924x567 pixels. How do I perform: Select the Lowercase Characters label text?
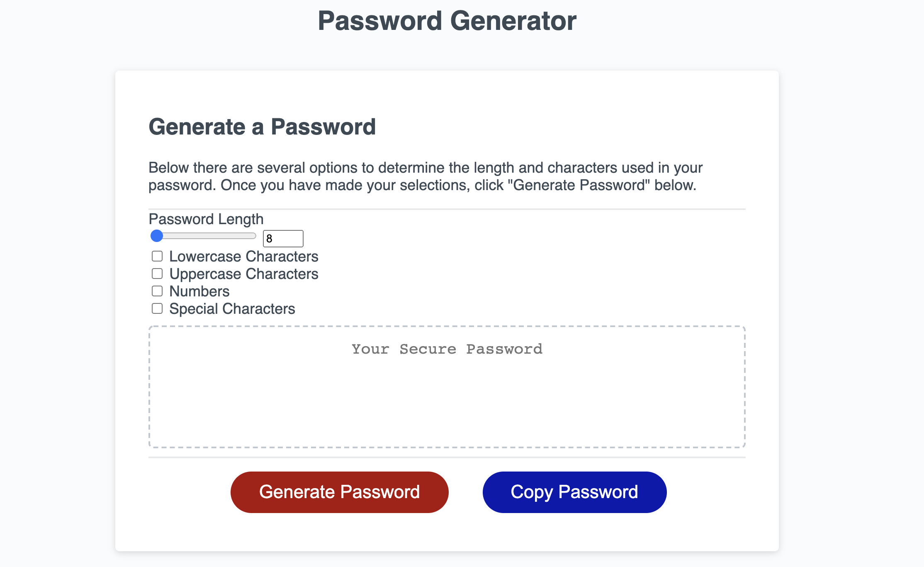[x=243, y=256]
